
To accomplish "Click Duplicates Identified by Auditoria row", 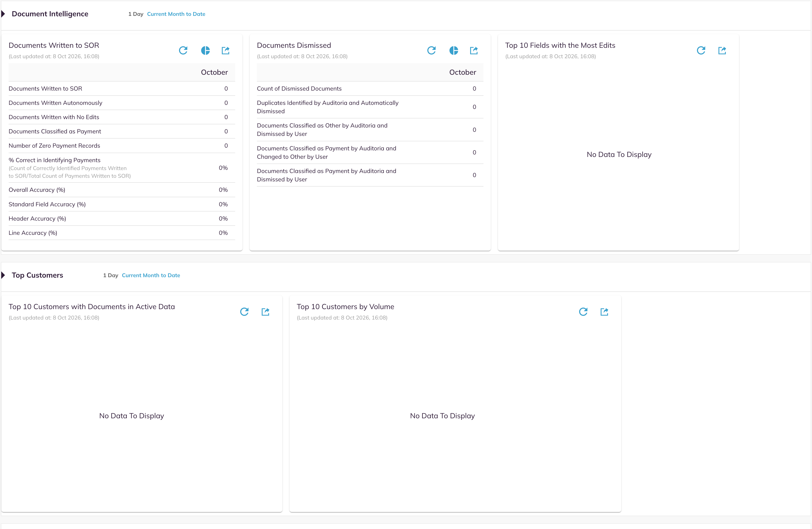I will (370, 107).
